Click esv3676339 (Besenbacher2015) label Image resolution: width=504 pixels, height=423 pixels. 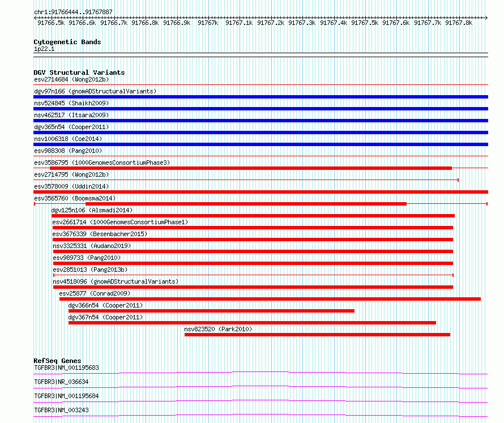[100, 234]
